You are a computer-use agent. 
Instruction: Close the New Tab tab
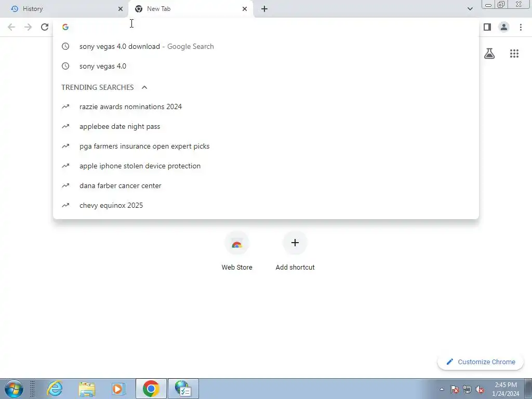pos(245,9)
